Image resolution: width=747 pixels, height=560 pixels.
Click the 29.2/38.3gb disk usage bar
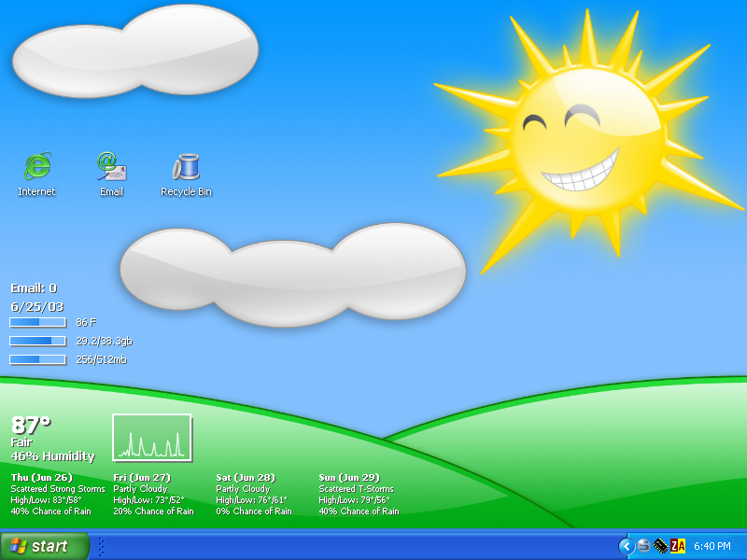tap(37, 341)
